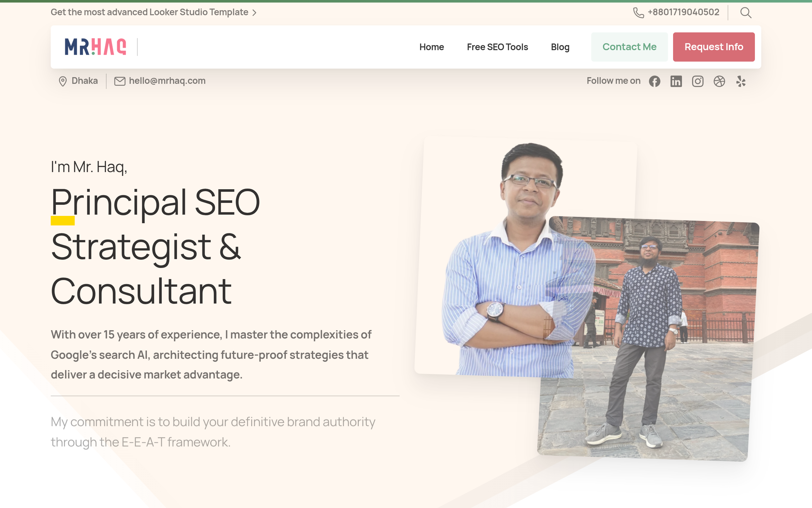Call the +8801719040502 phone number link
This screenshot has width=812, height=508.
coord(683,12)
